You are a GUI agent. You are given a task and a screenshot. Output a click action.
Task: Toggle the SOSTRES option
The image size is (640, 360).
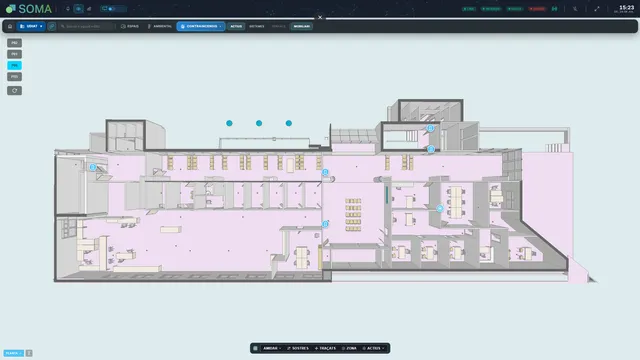(298, 348)
